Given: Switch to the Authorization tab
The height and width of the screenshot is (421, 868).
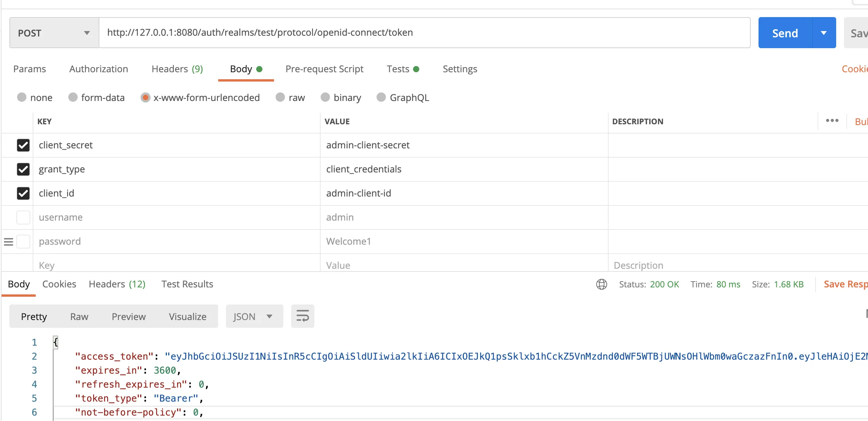Looking at the screenshot, I should click(x=99, y=69).
